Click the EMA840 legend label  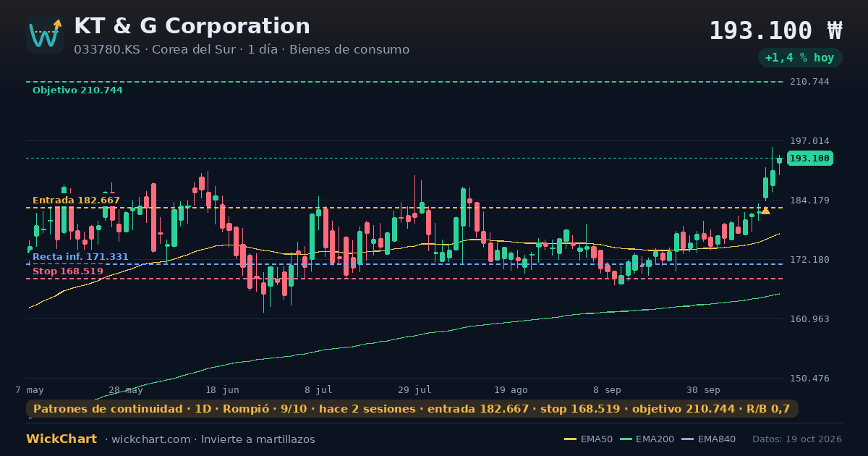(717, 439)
